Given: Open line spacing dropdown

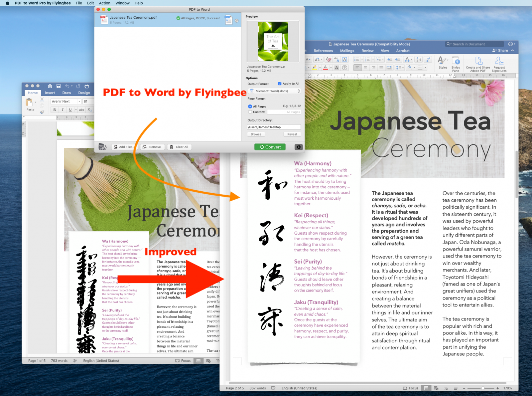Looking at the screenshot, I should 399,68.
